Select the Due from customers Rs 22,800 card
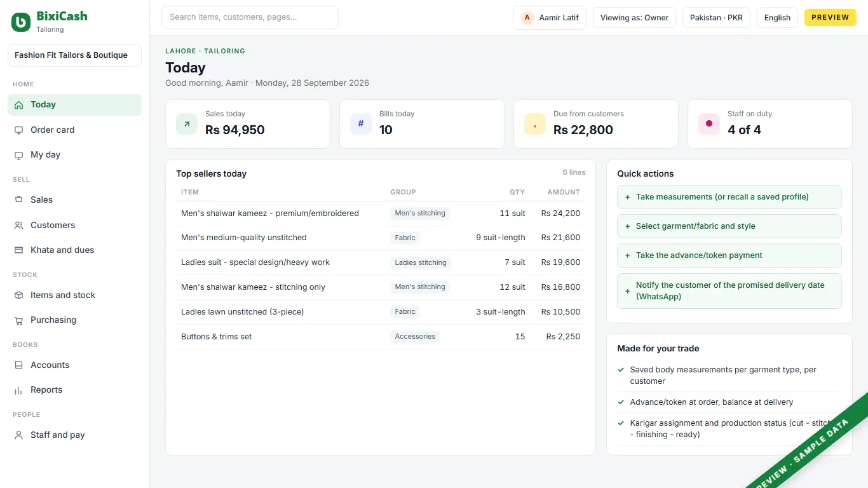This screenshot has width=868, height=488. 596,124
